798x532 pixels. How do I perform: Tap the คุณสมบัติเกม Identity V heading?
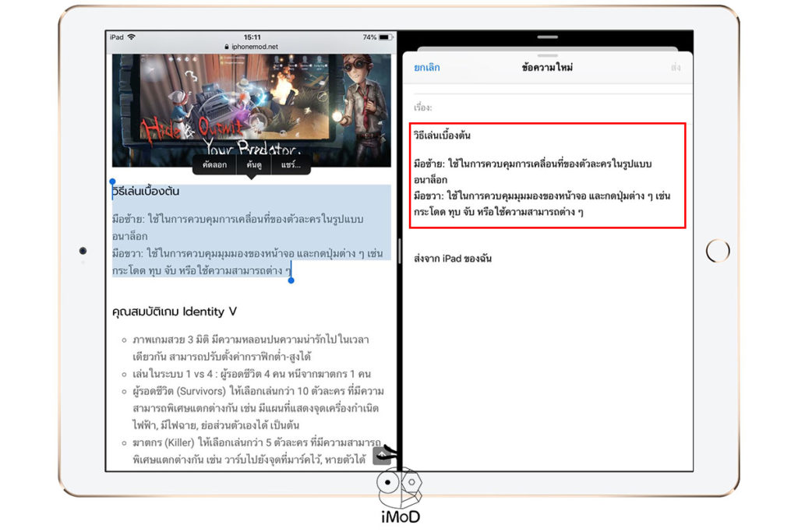pyautogui.click(x=175, y=311)
